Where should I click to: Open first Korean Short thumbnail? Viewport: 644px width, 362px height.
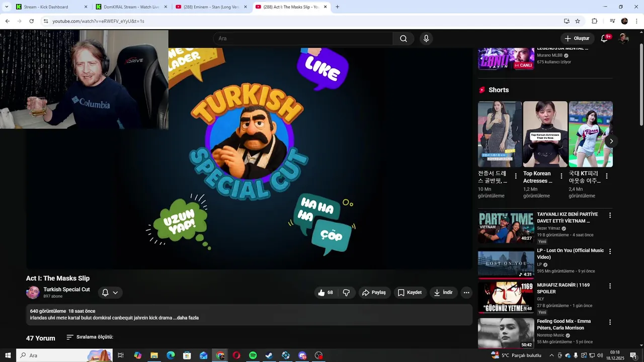500,134
